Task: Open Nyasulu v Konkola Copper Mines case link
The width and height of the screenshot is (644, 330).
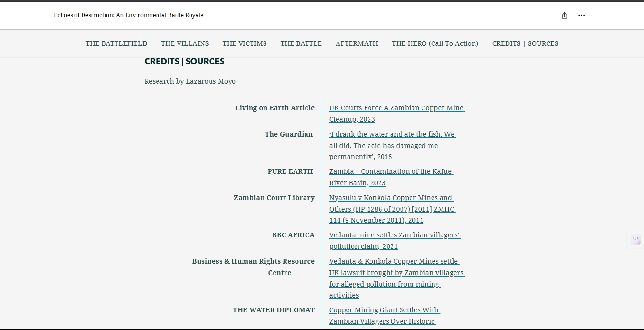Action: (x=391, y=209)
